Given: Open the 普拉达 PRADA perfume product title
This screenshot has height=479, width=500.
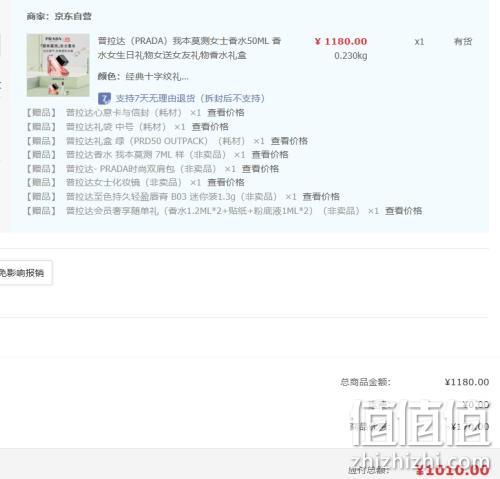Looking at the screenshot, I should pos(189,48).
